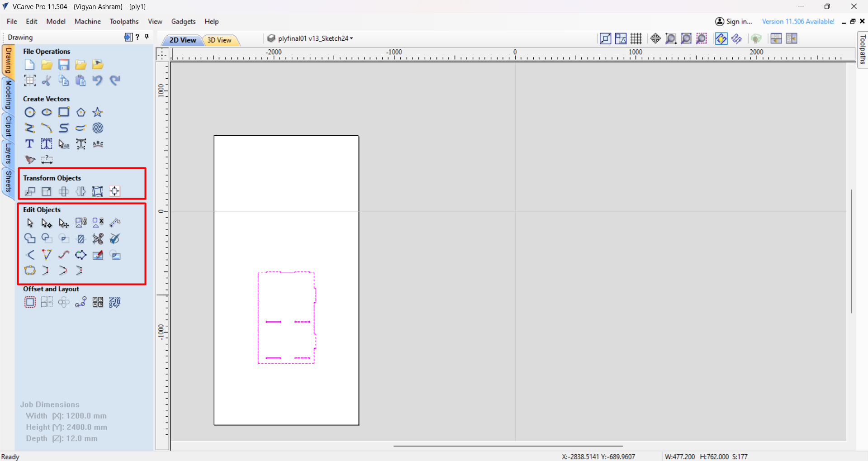Open Fit Curves to Vectors tool

coord(64,255)
